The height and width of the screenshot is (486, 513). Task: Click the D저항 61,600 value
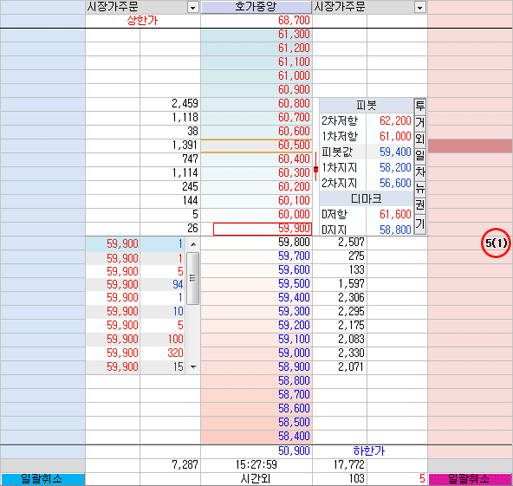click(x=395, y=214)
